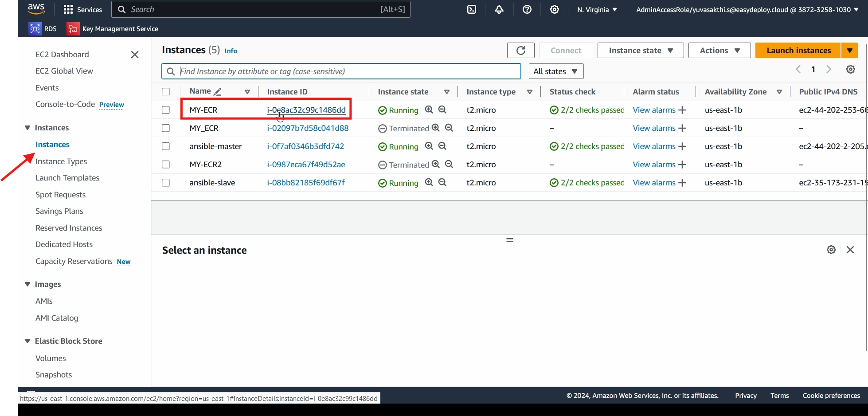Click the Launch instances button
The image size is (868, 416).
pos(798,51)
